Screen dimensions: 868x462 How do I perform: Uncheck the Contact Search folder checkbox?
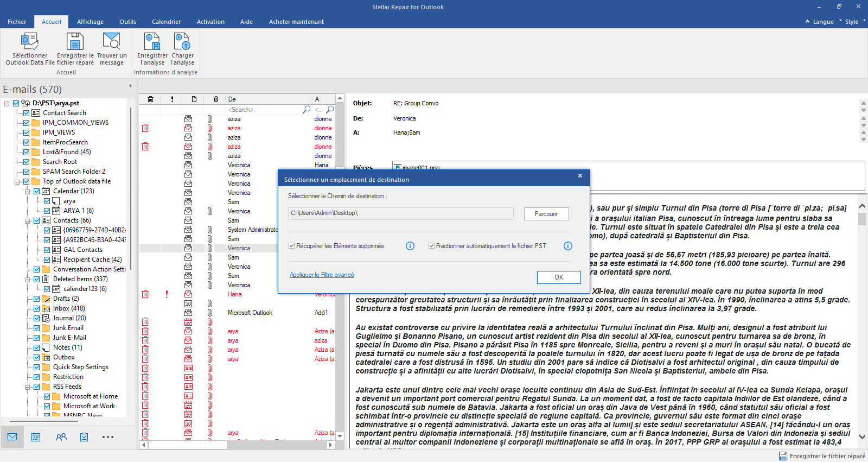point(26,113)
